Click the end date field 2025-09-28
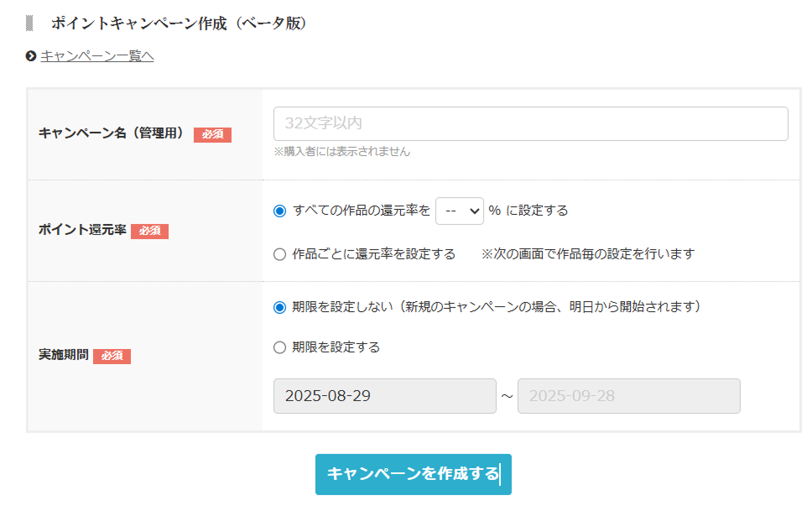This screenshot has height=516, width=812. (628, 396)
